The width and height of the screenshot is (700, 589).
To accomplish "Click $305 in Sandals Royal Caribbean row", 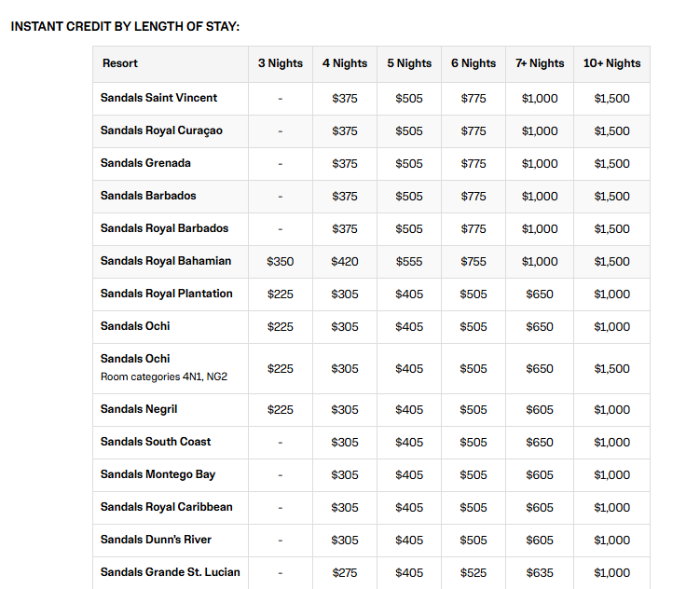I will (x=345, y=508).
